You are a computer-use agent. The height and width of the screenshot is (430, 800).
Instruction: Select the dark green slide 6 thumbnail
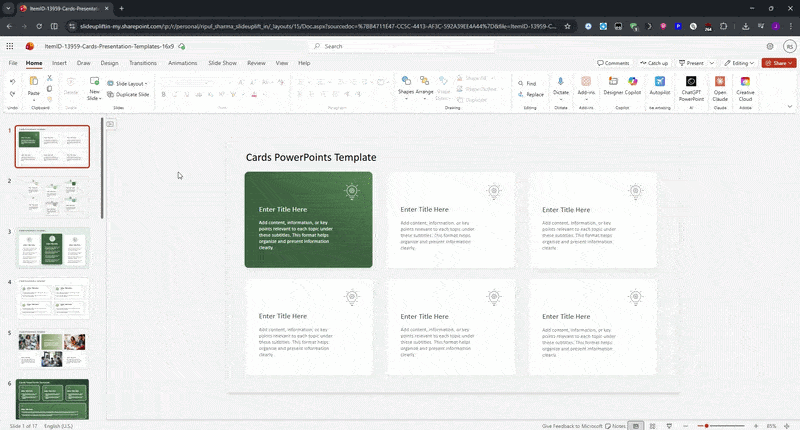(x=53, y=399)
